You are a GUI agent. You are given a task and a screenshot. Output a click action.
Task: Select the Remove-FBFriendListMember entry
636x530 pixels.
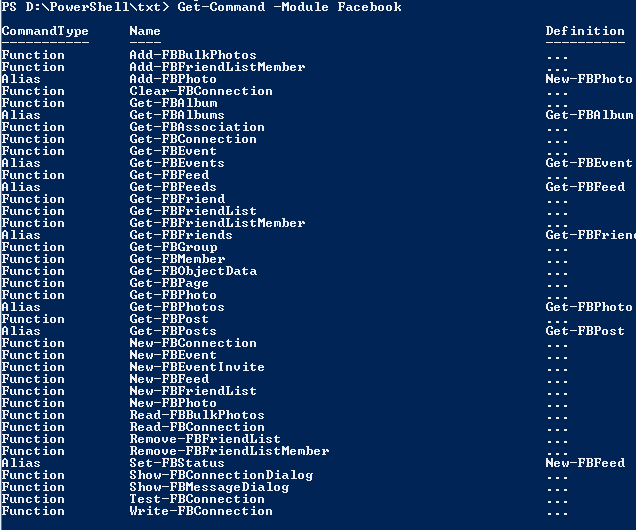[229, 451]
